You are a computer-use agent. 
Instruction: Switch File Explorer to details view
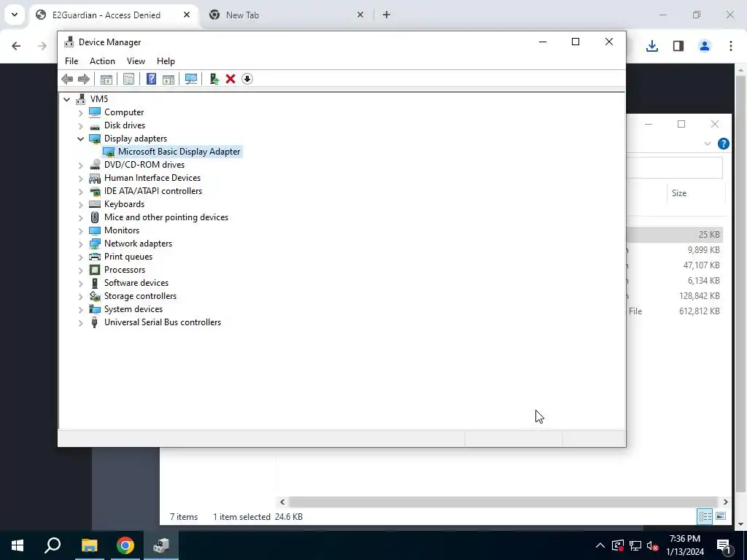[705, 516]
